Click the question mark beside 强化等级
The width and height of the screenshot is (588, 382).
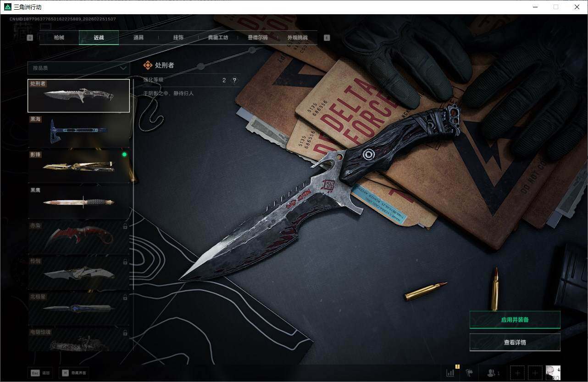click(234, 80)
